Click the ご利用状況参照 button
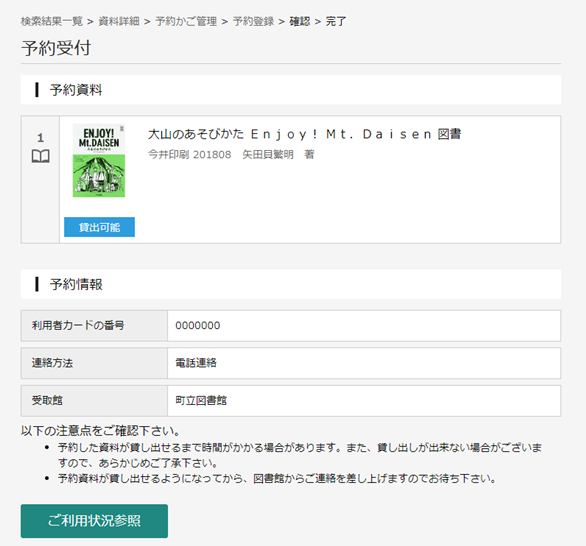The height and width of the screenshot is (546, 586). tap(94, 521)
